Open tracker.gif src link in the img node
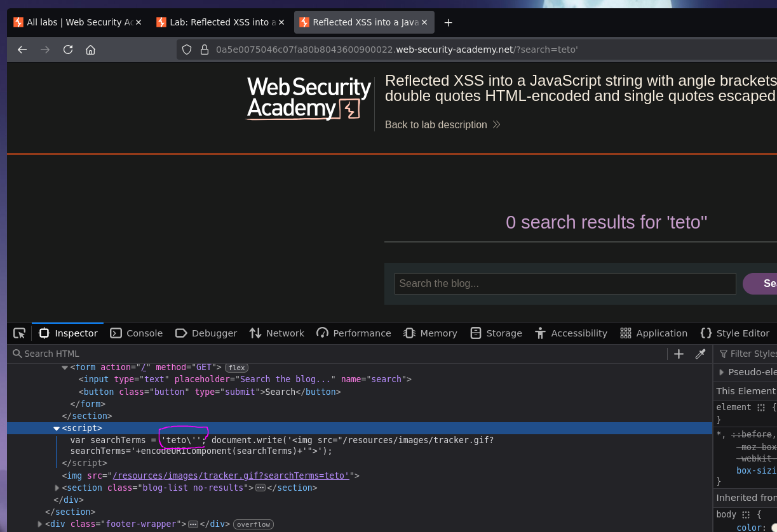 [x=231, y=475]
